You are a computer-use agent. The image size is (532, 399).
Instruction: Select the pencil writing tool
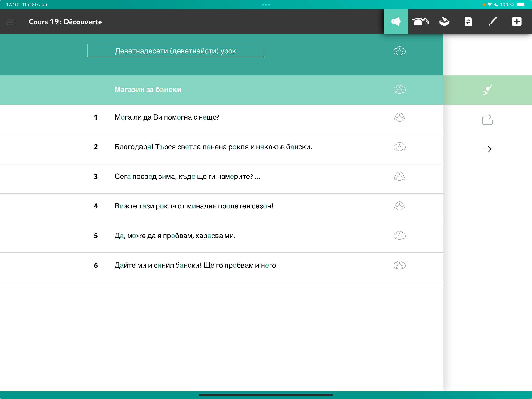click(x=492, y=22)
